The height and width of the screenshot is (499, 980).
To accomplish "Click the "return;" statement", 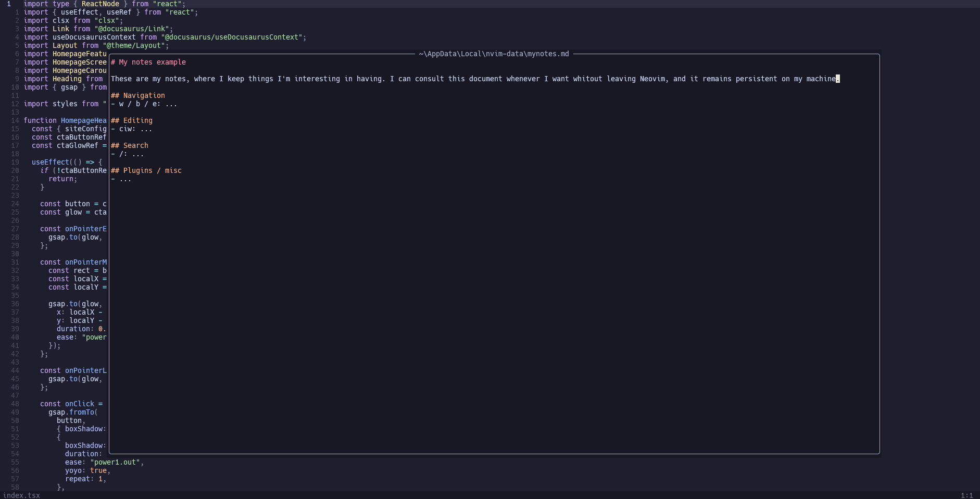I will pos(62,179).
